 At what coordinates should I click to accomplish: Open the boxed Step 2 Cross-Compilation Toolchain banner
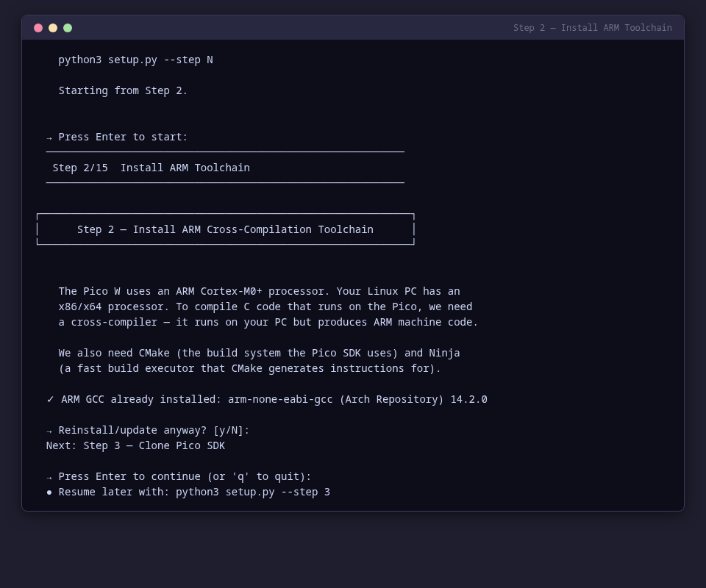click(x=226, y=229)
